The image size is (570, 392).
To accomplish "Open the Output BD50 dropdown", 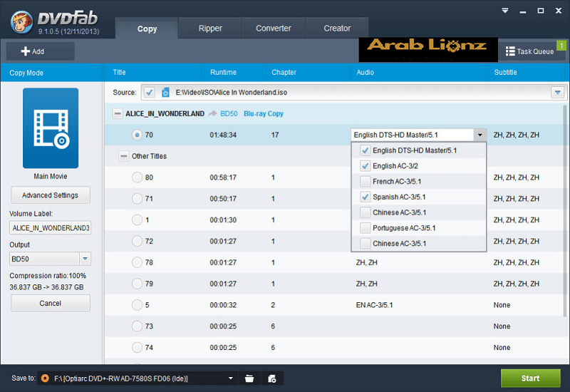I will coord(85,259).
